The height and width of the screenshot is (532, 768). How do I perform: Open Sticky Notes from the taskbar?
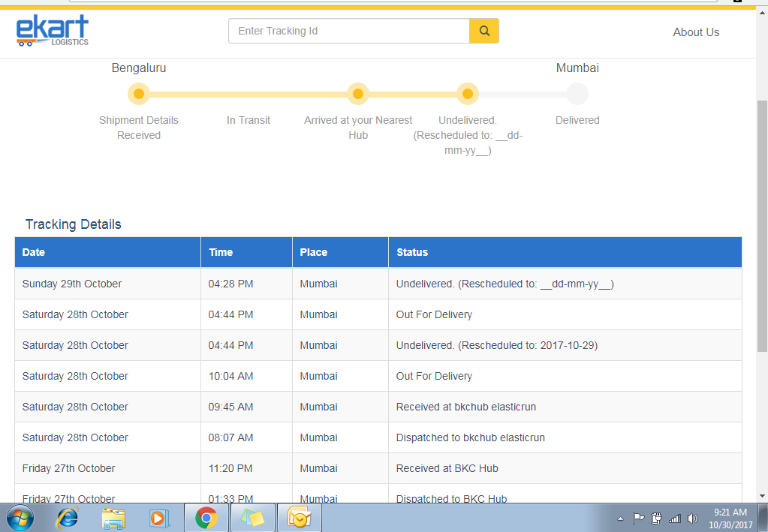(x=253, y=518)
